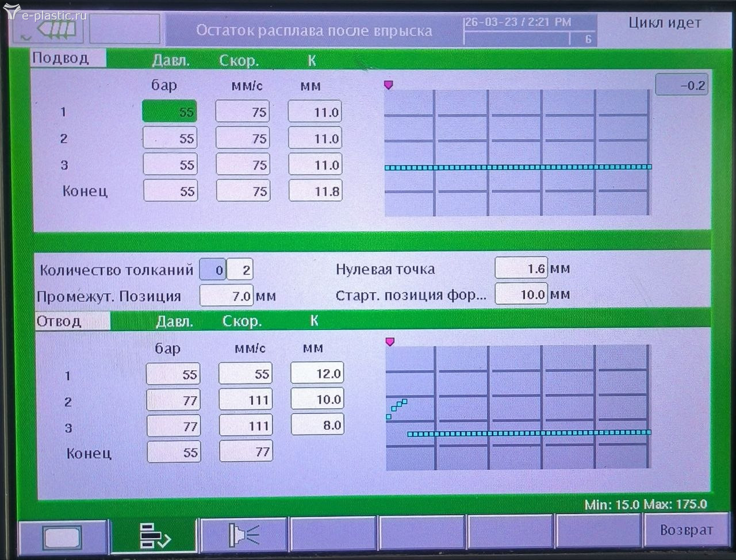Select the Подвод section tab
Image resolution: width=736 pixels, height=560 pixels.
click(68, 59)
